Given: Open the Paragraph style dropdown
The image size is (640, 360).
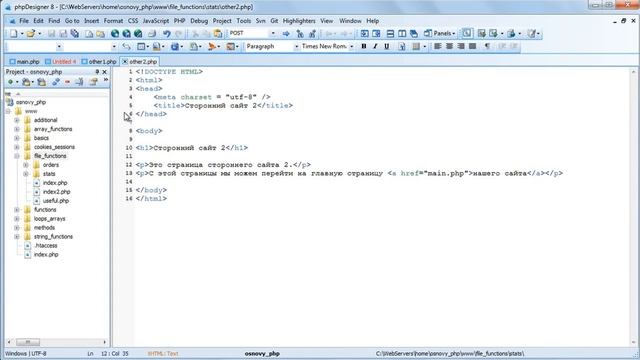Looking at the screenshot, I should [296, 47].
